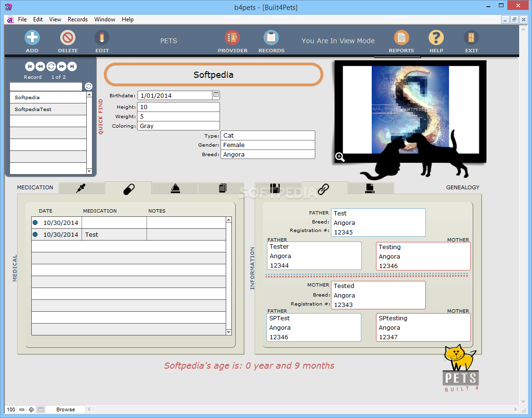Click paternal grandfather field Tester
The height and width of the screenshot is (418, 532).
tap(314, 247)
